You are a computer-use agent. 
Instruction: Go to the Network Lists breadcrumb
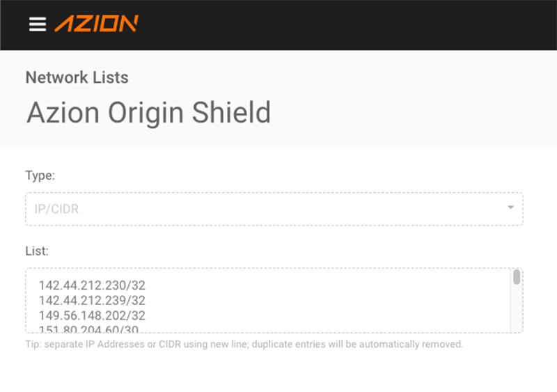[77, 77]
